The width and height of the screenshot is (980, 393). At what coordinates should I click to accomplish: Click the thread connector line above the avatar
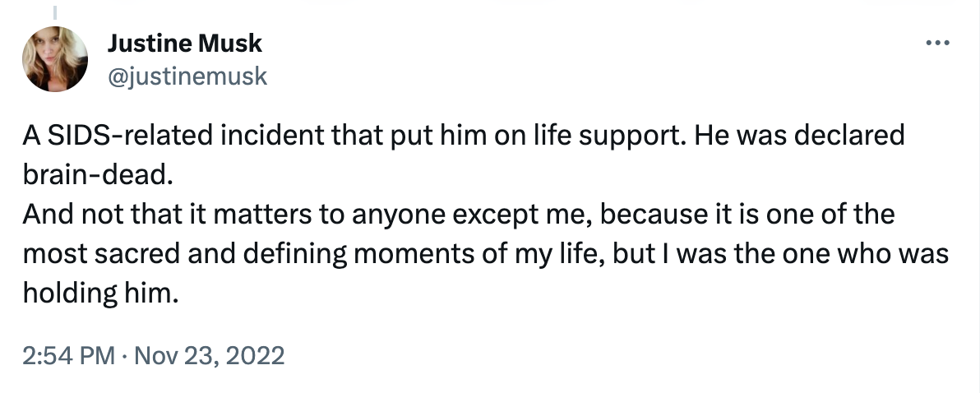click(x=55, y=12)
